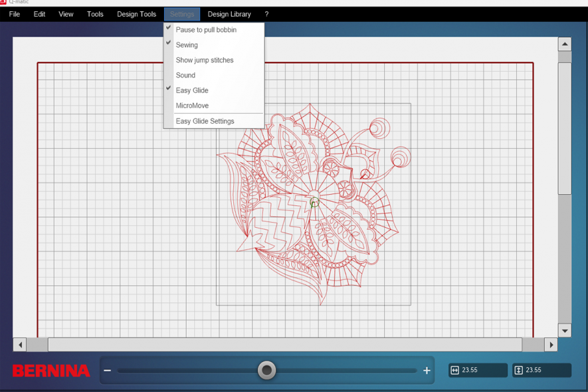
Task: Open the Help question mark menu
Action: tap(266, 13)
